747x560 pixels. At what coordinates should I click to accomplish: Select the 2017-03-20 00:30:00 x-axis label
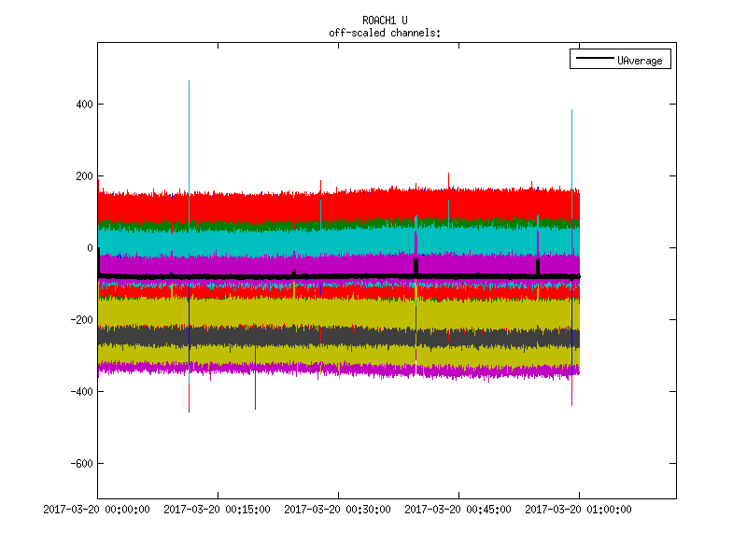[338, 510]
